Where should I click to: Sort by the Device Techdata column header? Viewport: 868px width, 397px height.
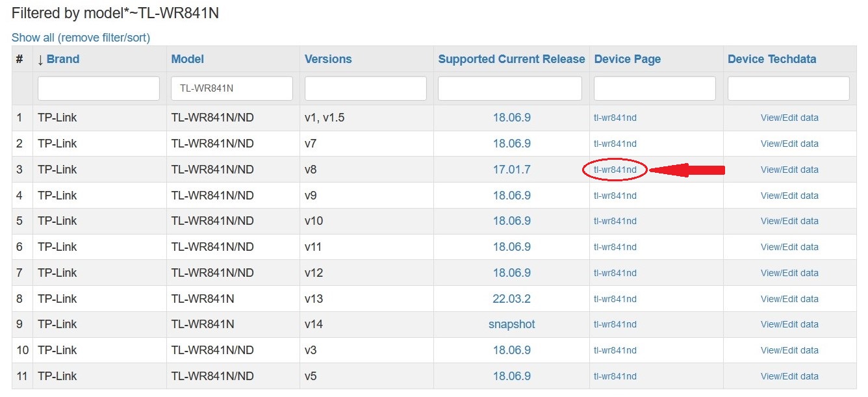click(x=772, y=59)
